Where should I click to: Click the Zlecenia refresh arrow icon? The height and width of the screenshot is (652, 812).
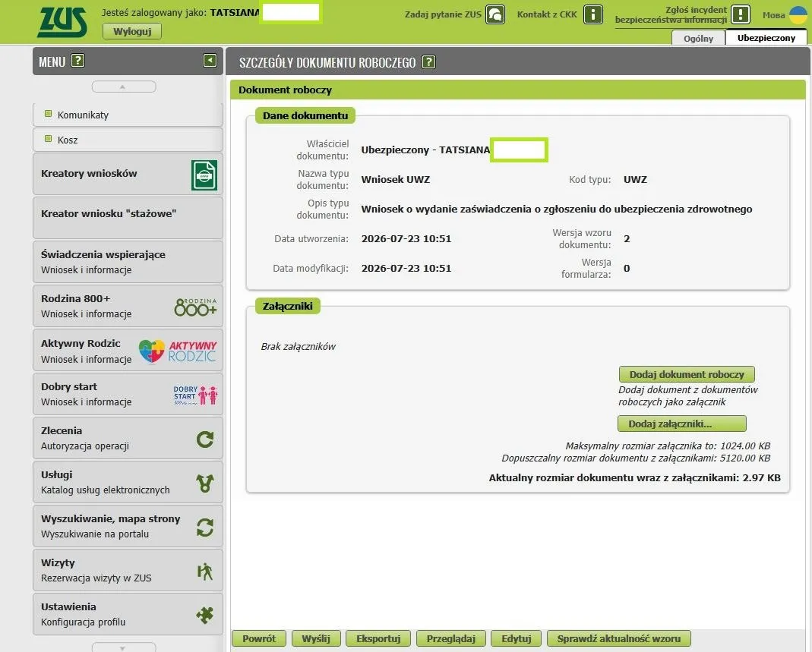coord(205,439)
